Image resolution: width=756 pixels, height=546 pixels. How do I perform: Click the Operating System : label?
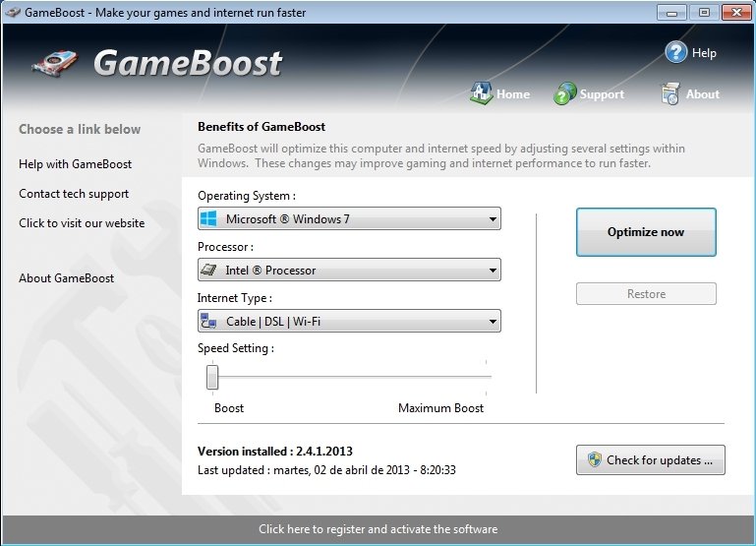click(x=247, y=196)
